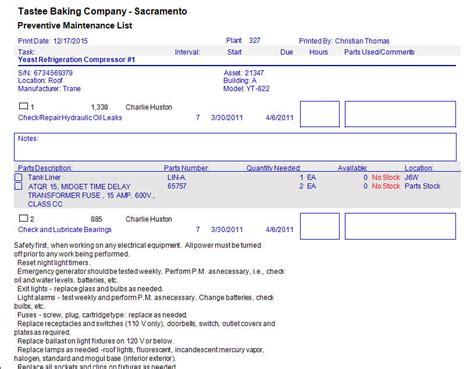Click the Reset night light timers line
Viewport: 474px width, 369px height.
(x=53, y=263)
